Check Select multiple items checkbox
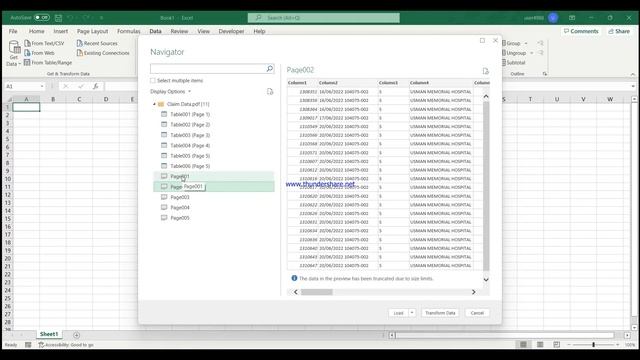The height and width of the screenshot is (360, 640). 153,81
